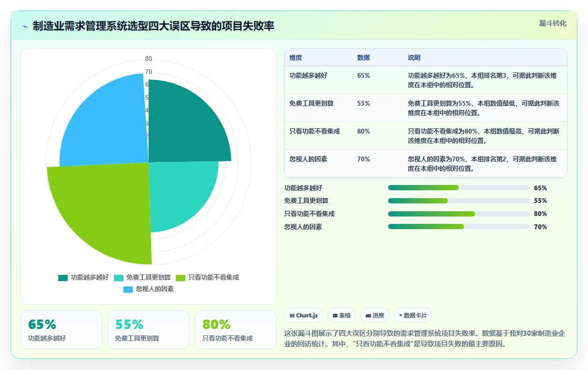Toggle the 功能越多越好 legend swatch
The width and height of the screenshot is (588, 370).
click(63, 277)
